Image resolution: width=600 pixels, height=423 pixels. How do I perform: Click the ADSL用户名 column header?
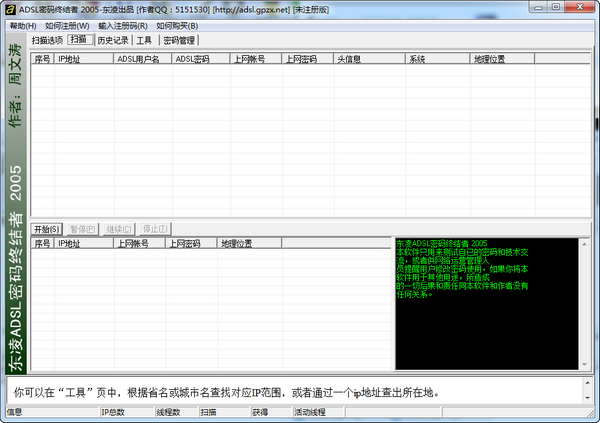[142, 59]
